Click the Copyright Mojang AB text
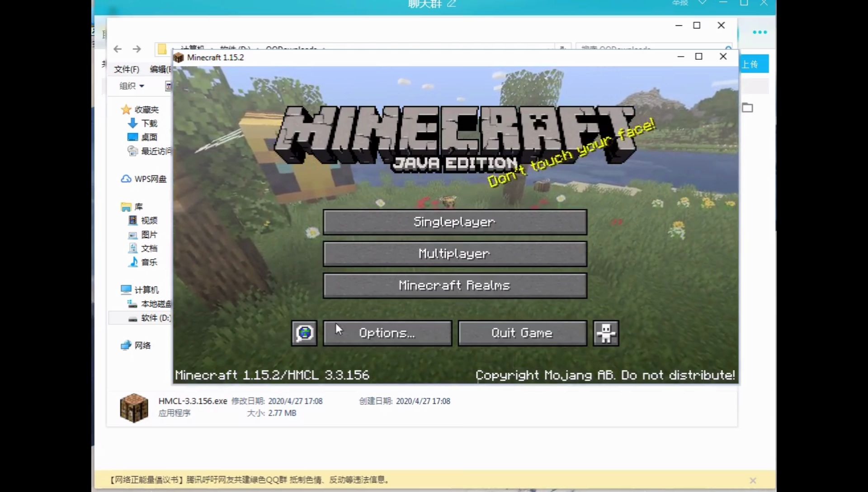Viewport: 868px width, 492px height. pos(605,375)
